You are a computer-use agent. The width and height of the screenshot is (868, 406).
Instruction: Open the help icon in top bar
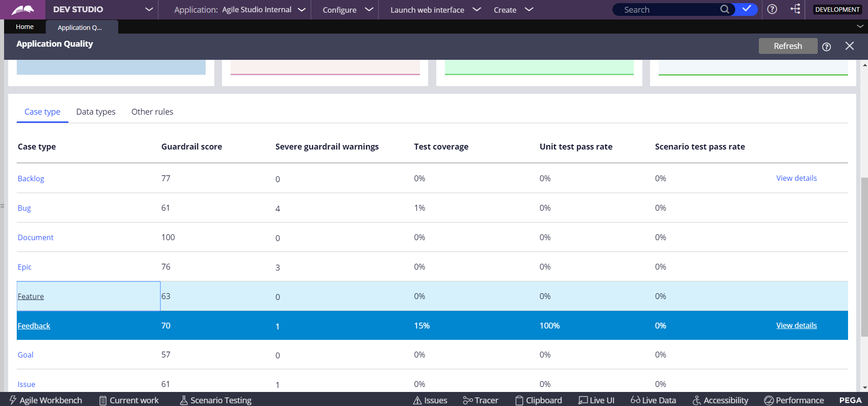pos(772,9)
